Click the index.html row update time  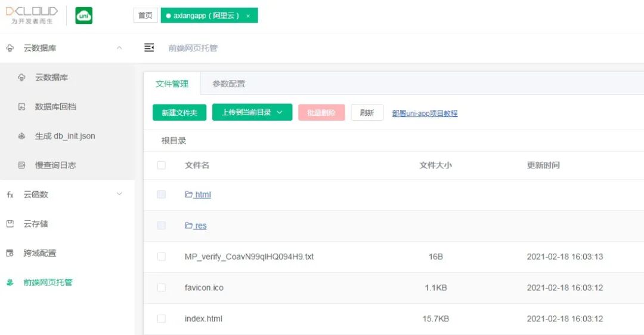pyautogui.click(x=565, y=318)
